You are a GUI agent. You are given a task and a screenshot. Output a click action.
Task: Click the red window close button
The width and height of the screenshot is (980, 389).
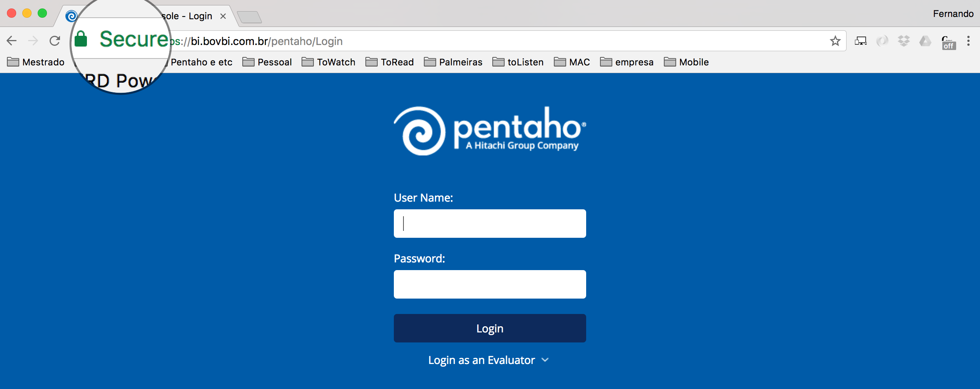12,13
